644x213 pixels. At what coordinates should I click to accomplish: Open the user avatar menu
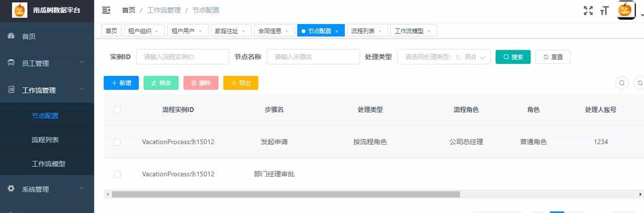[626, 10]
